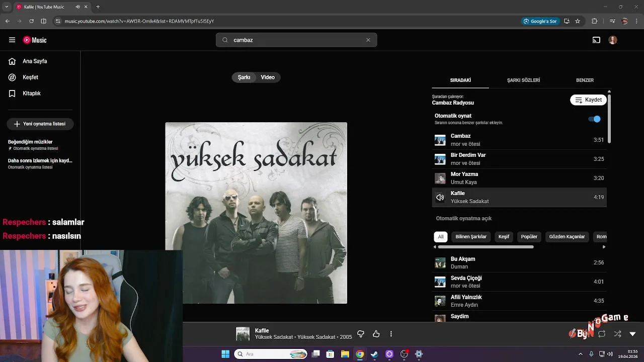644x362 pixels.
Task: Select the All filter chip
Action: pyautogui.click(x=441, y=237)
